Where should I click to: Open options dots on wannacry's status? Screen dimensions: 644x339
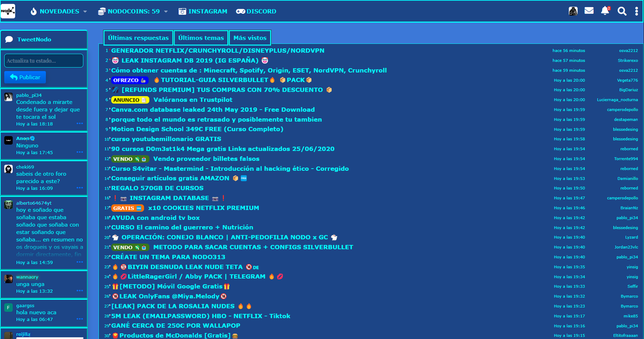tap(80, 291)
